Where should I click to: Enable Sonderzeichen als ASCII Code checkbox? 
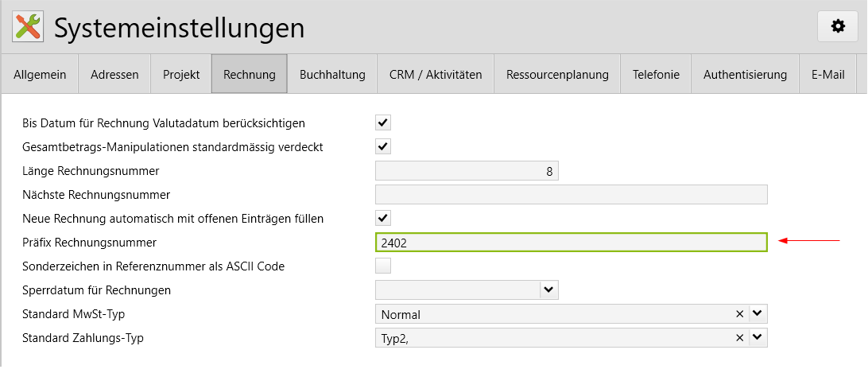[x=383, y=266]
